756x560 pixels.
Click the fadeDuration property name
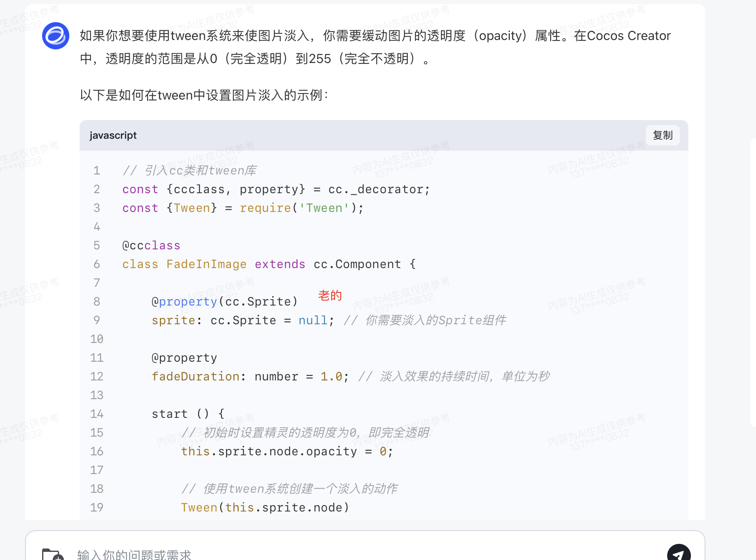tap(196, 377)
